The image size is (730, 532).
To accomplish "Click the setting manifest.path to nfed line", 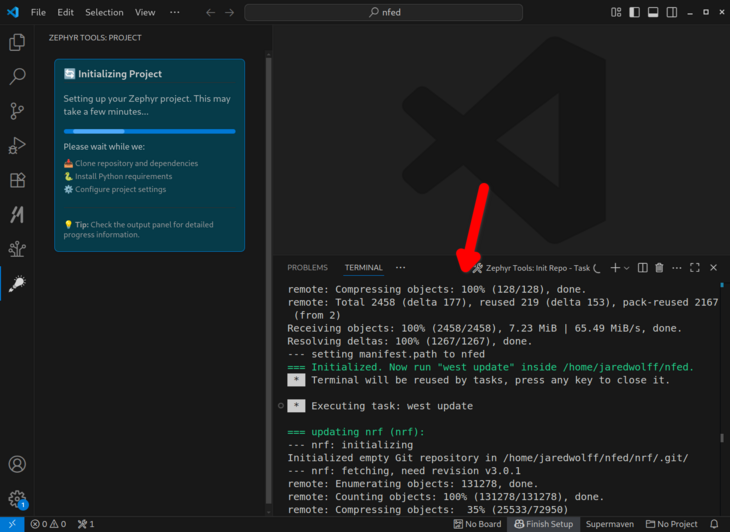I will 386,354.
